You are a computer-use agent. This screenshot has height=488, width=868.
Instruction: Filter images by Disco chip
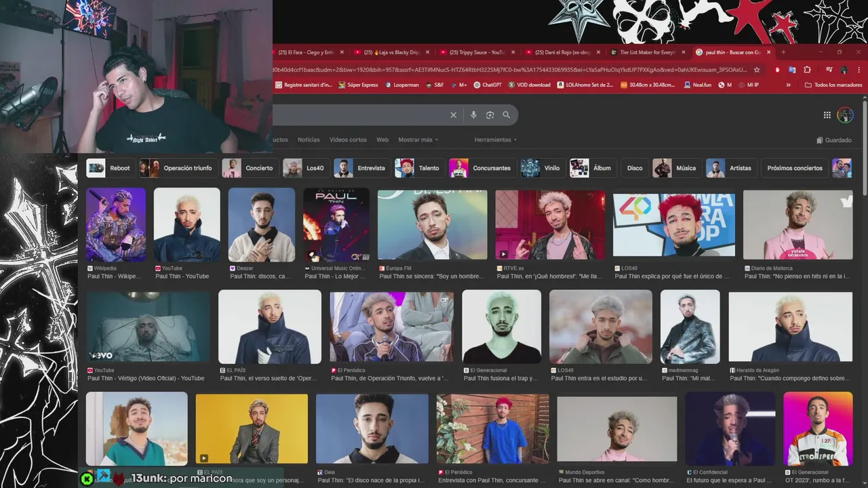click(x=634, y=168)
